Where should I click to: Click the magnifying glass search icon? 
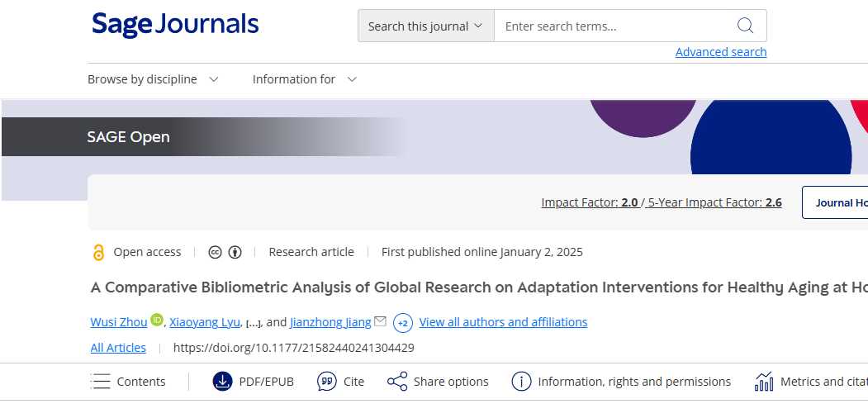pyautogui.click(x=745, y=26)
